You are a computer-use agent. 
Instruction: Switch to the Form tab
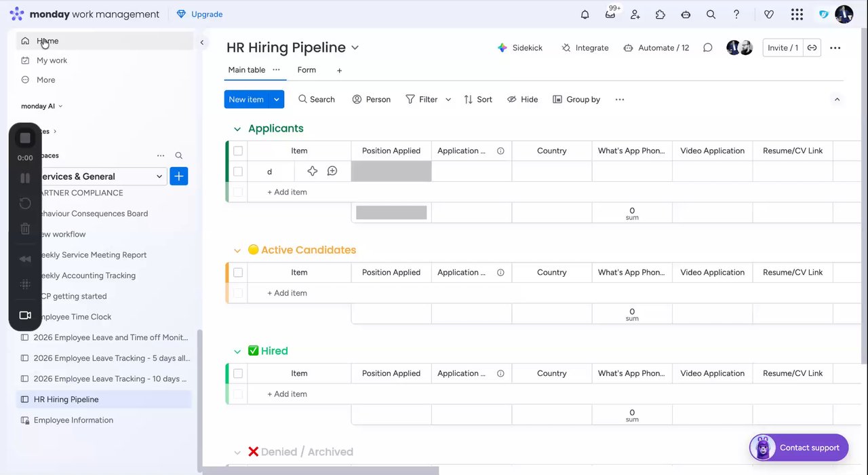click(x=307, y=70)
